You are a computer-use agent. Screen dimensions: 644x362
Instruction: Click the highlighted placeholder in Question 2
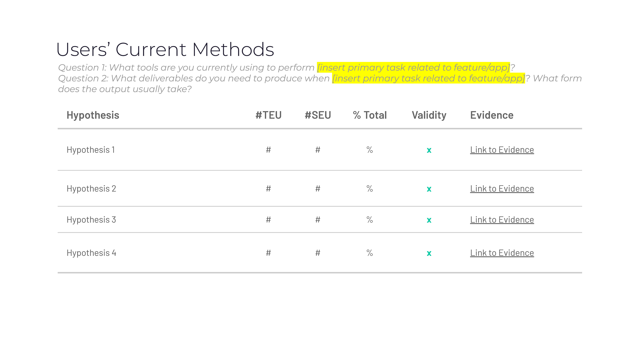pos(428,78)
